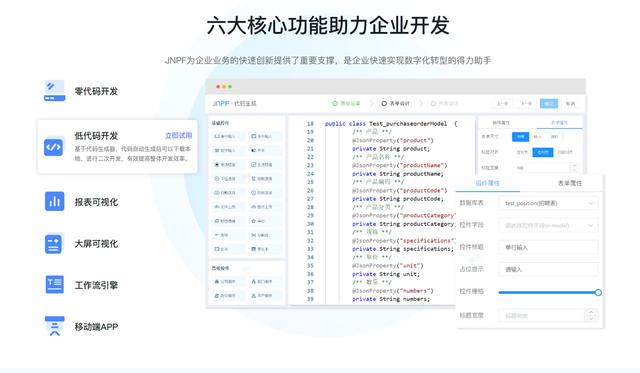Select the highlighted blue 标签对齐 option
Screen dimensions: 640x373
(543, 152)
